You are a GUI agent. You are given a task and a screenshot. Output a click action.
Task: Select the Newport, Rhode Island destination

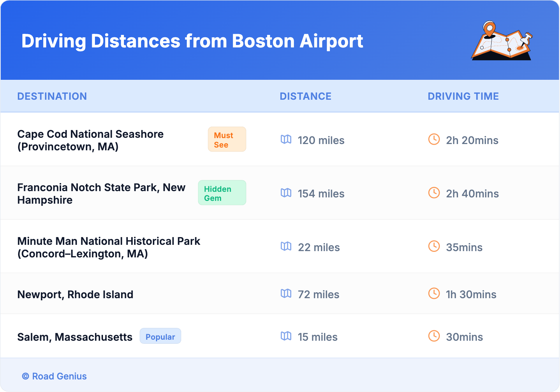coord(75,295)
